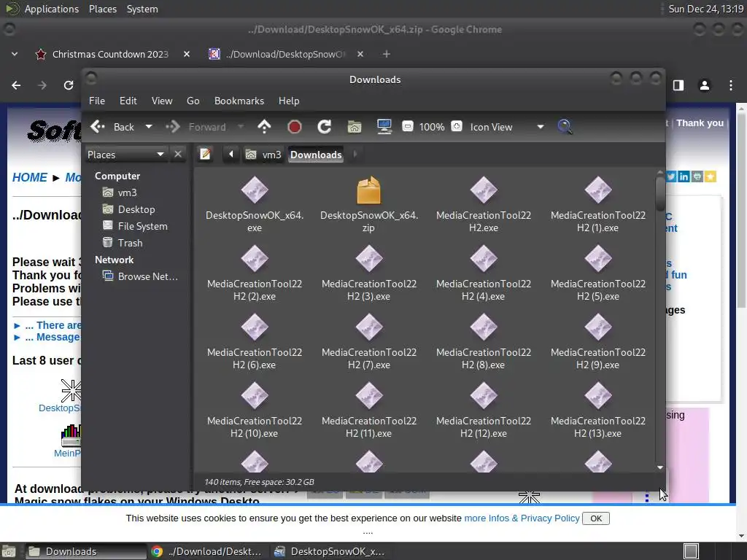747x560 pixels.
Task: Open the Bookmarks menu
Action: coord(239,101)
